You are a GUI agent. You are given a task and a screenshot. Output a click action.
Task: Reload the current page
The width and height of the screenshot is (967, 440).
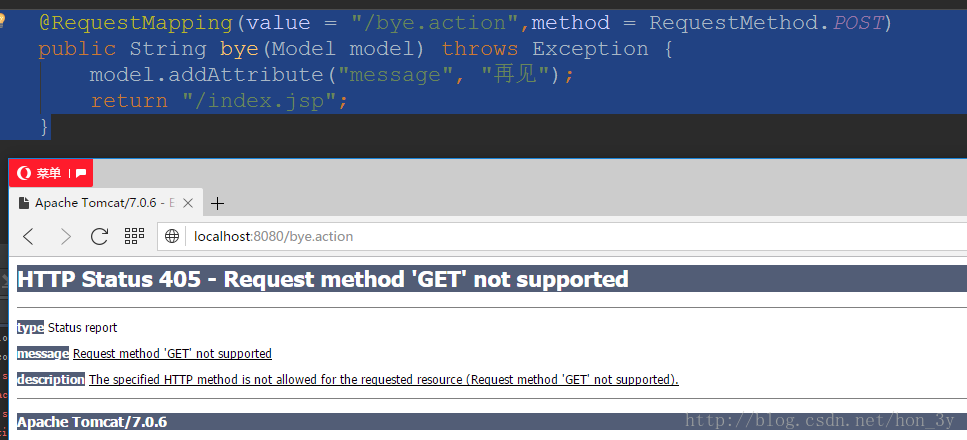coord(99,236)
